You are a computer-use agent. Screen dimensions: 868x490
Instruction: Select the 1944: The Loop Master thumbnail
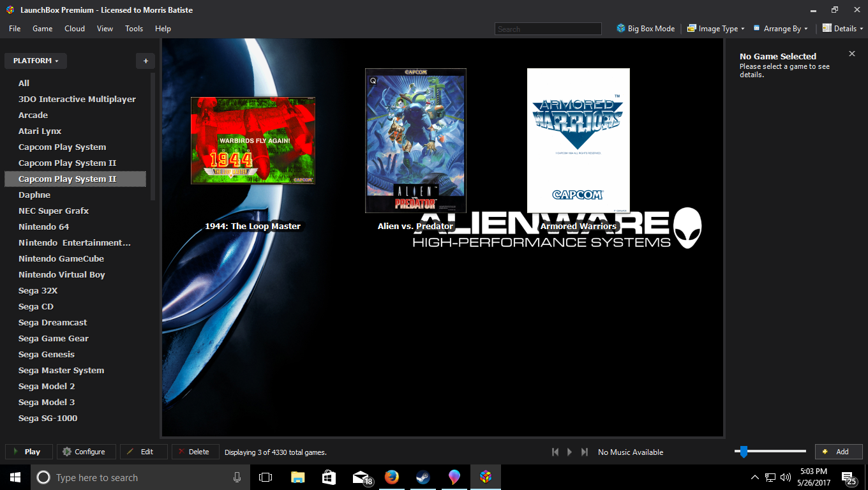[253, 140]
